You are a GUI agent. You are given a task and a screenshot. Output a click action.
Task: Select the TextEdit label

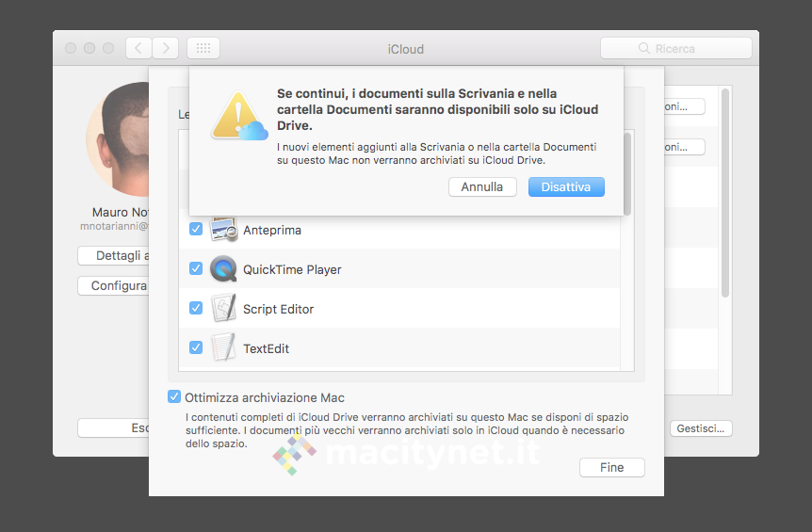point(266,348)
